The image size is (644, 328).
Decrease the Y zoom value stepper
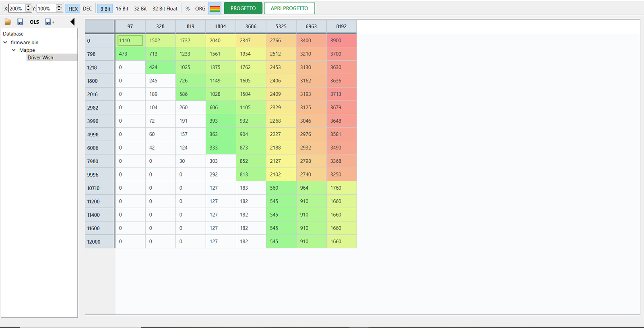click(59, 10)
